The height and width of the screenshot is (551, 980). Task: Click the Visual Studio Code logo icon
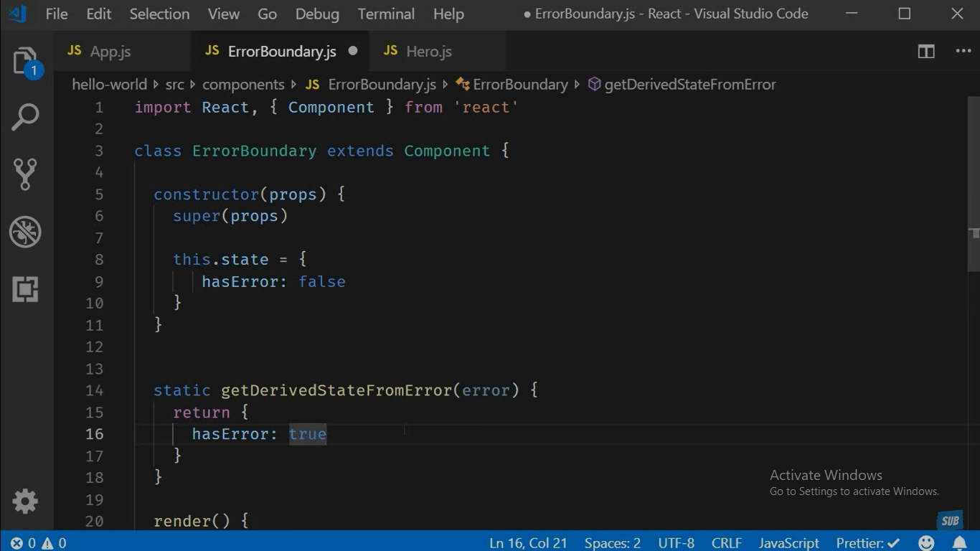tap(18, 14)
